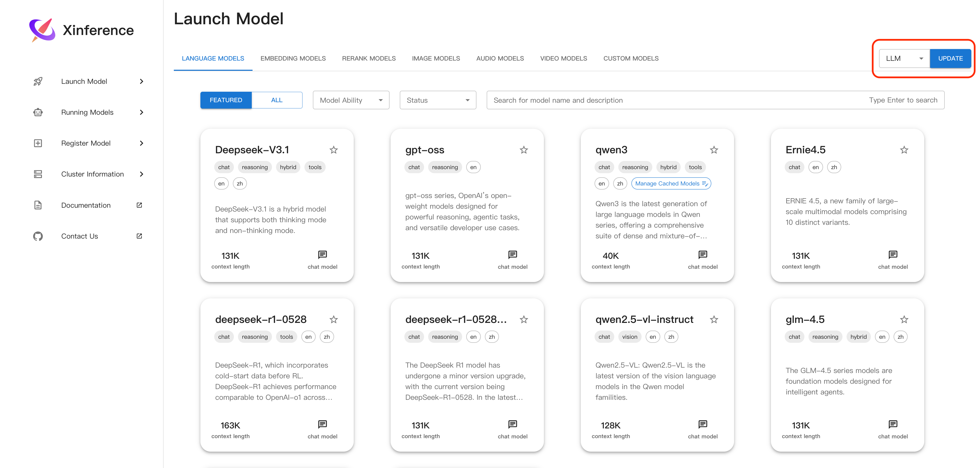
Task: Switch to the Embedding Models tab
Action: click(293, 58)
